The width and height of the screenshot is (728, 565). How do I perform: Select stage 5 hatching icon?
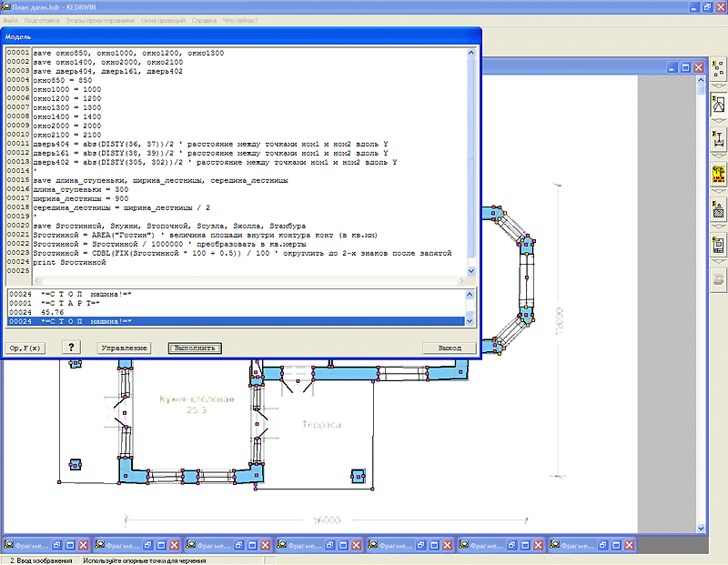[718, 209]
